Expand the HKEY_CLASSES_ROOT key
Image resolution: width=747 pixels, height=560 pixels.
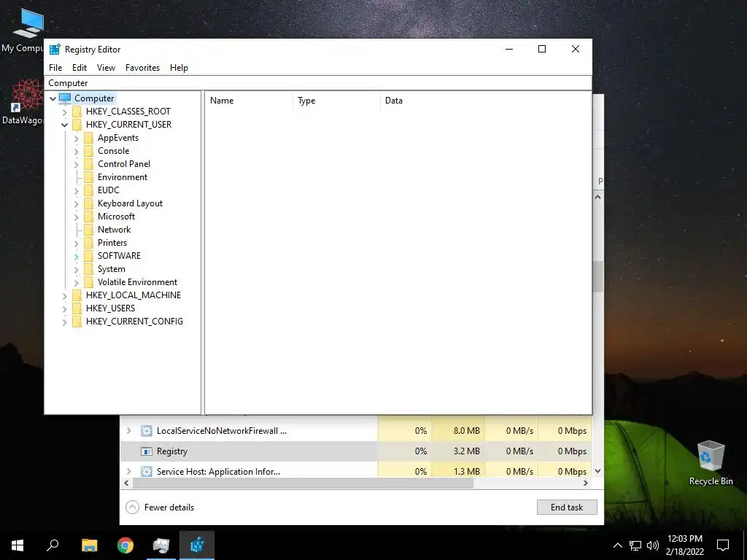pyautogui.click(x=64, y=112)
